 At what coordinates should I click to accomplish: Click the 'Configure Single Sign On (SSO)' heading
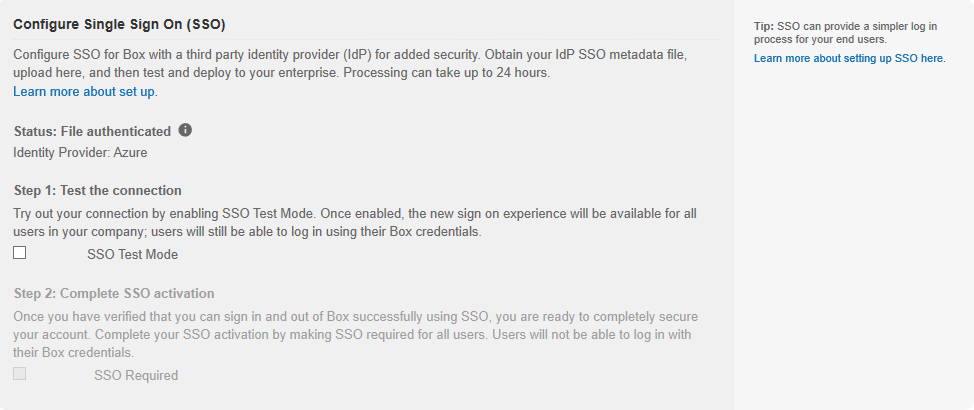[x=120, y=21]
